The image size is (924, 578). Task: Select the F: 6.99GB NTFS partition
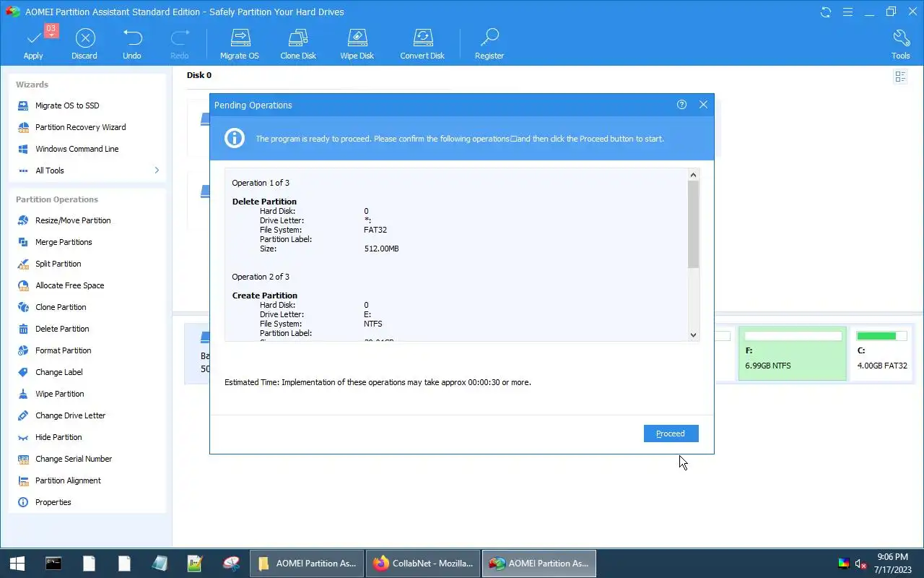coord(793,354)
